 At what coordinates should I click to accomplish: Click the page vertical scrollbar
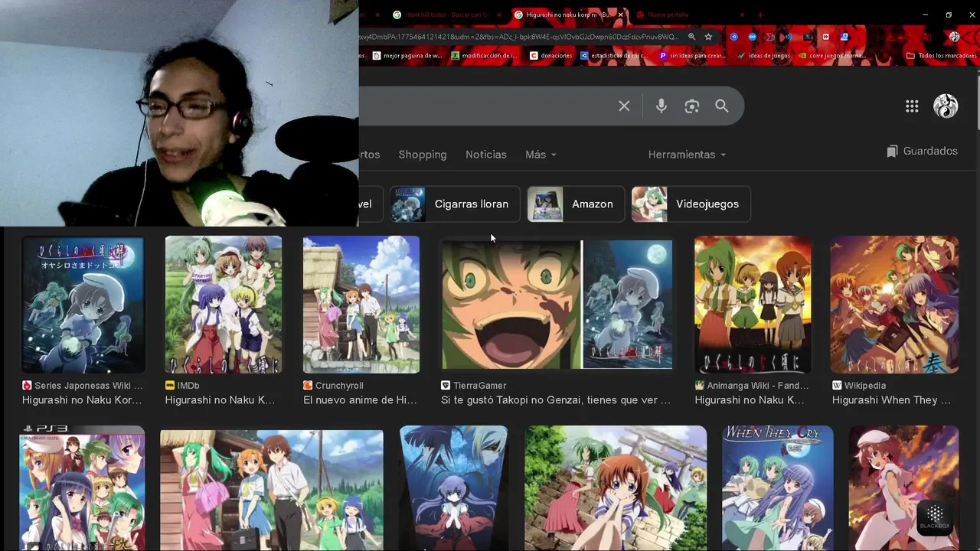click(x=977, y=103)
